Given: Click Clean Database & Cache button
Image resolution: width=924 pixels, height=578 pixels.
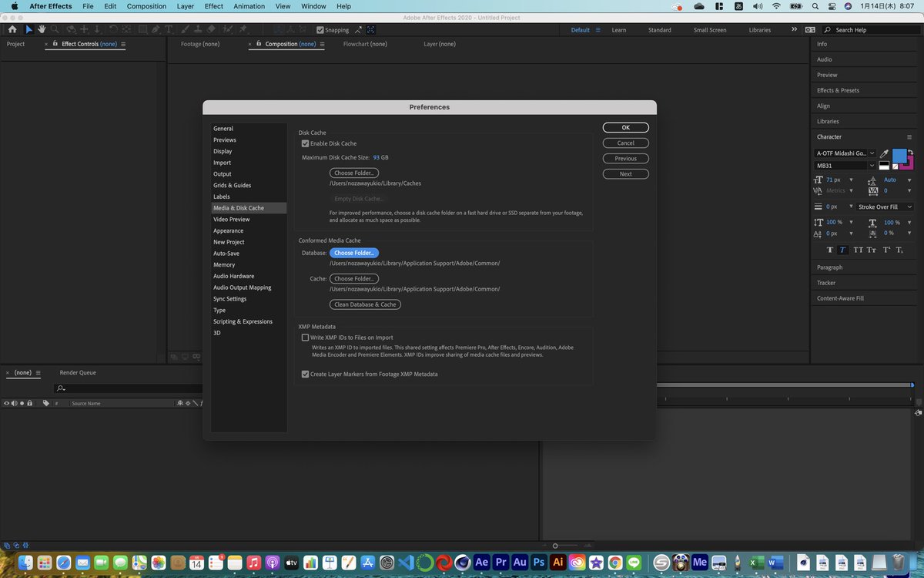Looking at the screenshot, I should (x=365, y=304).
